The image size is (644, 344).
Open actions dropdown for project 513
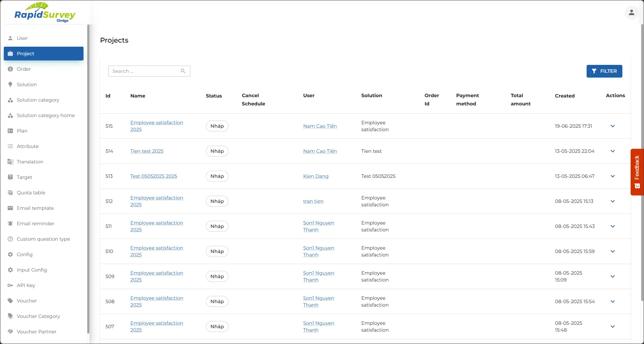[612, 176]
